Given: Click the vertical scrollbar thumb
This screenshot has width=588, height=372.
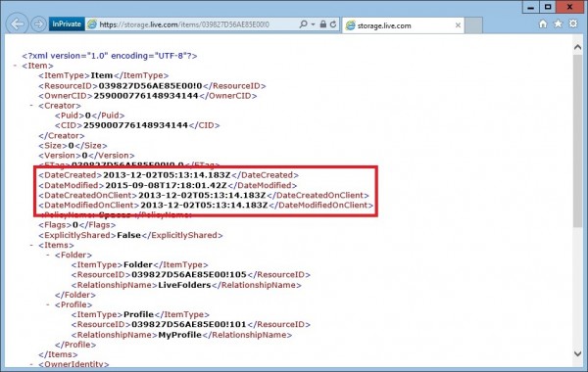Looking at the screenshot, I should (577, 141).
